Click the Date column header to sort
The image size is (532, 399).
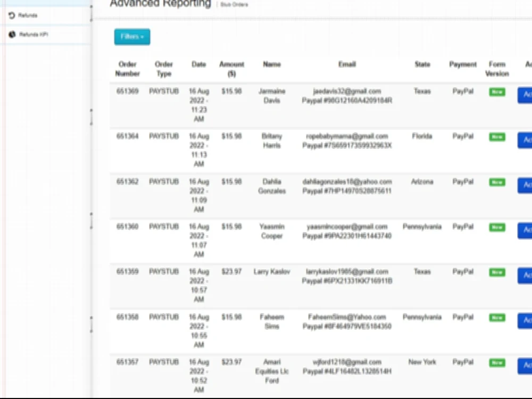(x=198, y=64)
